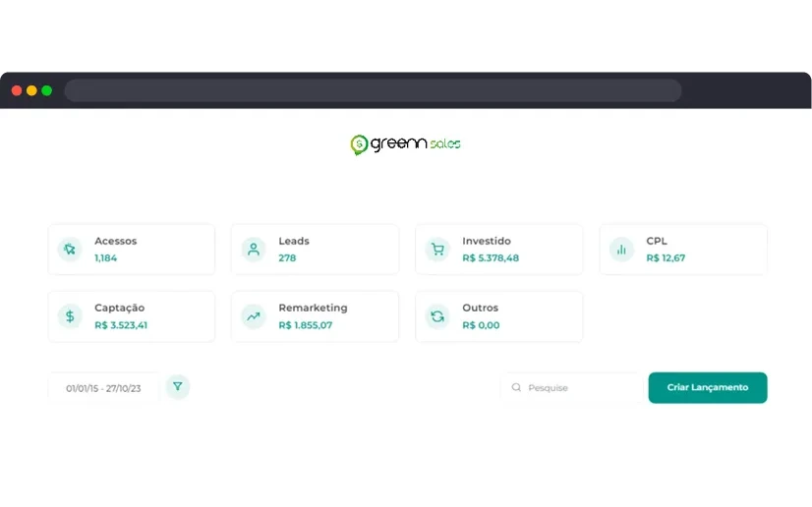
Task: Maximize the window with the green button
Action: tap(46, 90)
